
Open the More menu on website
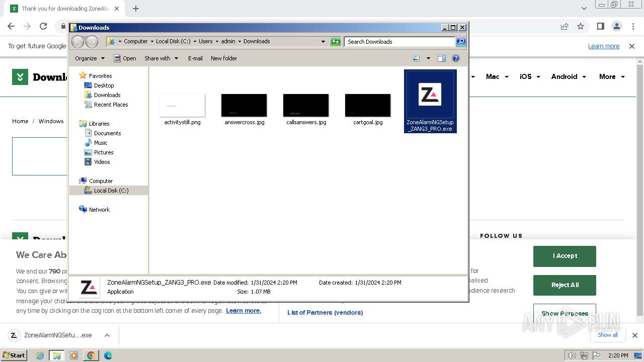point(612,77)
